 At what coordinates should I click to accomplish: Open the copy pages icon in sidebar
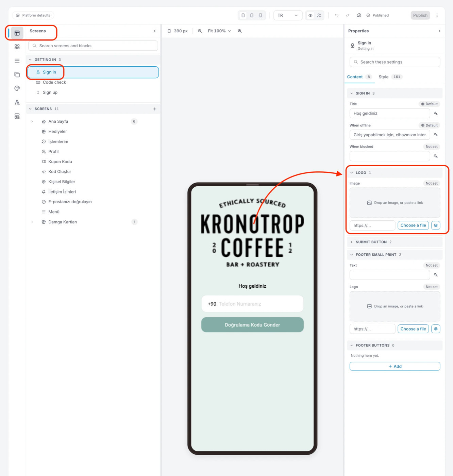point(17,74)
